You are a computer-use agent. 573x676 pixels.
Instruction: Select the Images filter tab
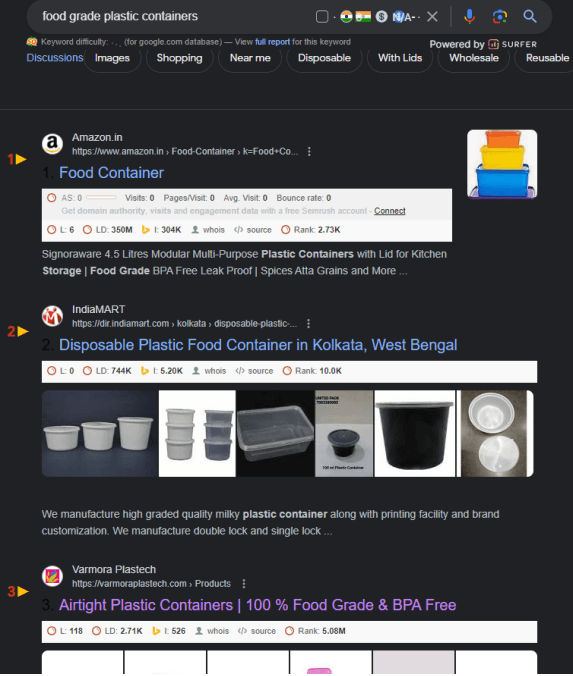pos(112,58)
